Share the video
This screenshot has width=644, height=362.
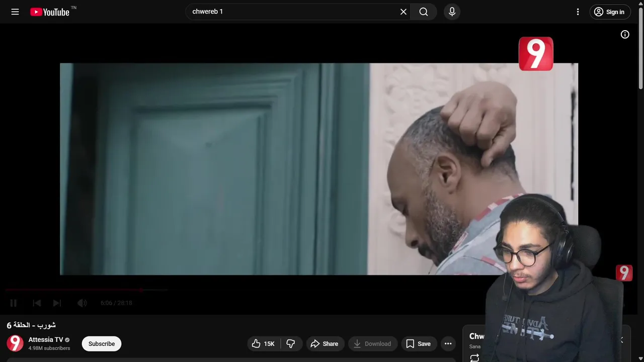325,344
